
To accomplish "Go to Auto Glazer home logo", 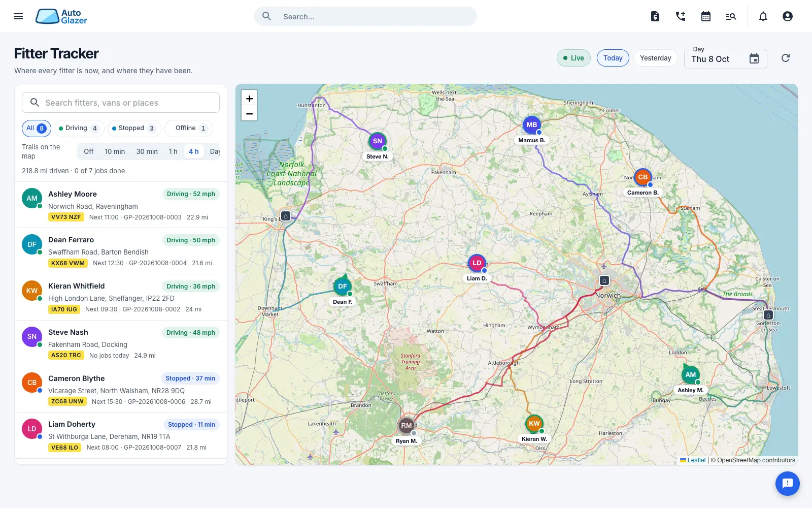I will point(61,16).
